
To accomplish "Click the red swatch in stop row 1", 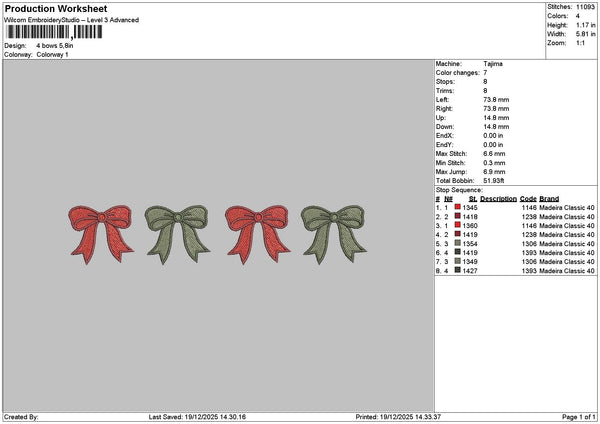I will [457, 207].
